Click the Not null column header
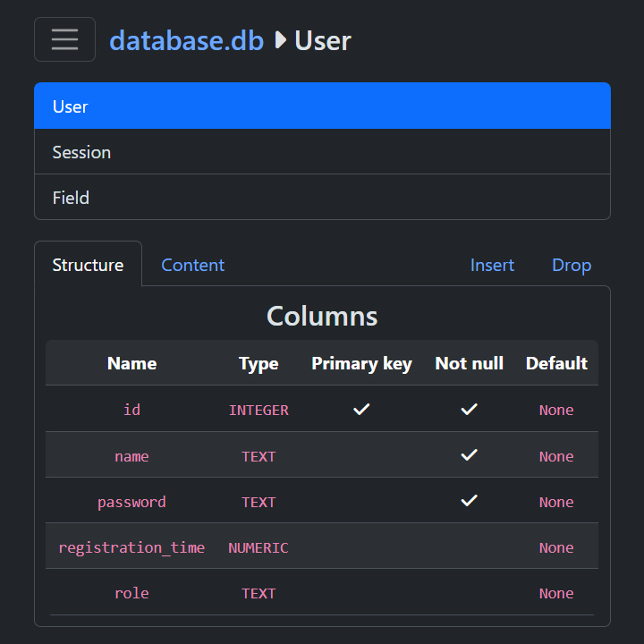The width and height of the screenshot is (644, 644). click(x=469, y=363)
